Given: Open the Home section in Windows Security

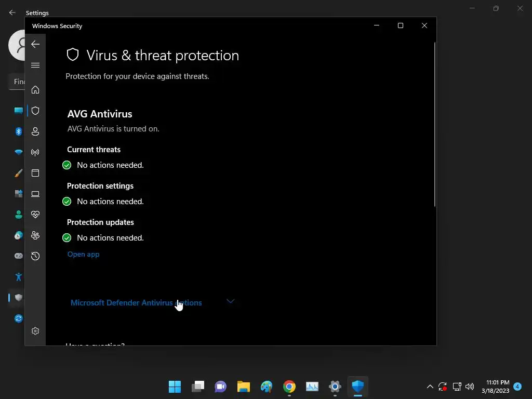Looking at the screenshot, I should 35,90.
